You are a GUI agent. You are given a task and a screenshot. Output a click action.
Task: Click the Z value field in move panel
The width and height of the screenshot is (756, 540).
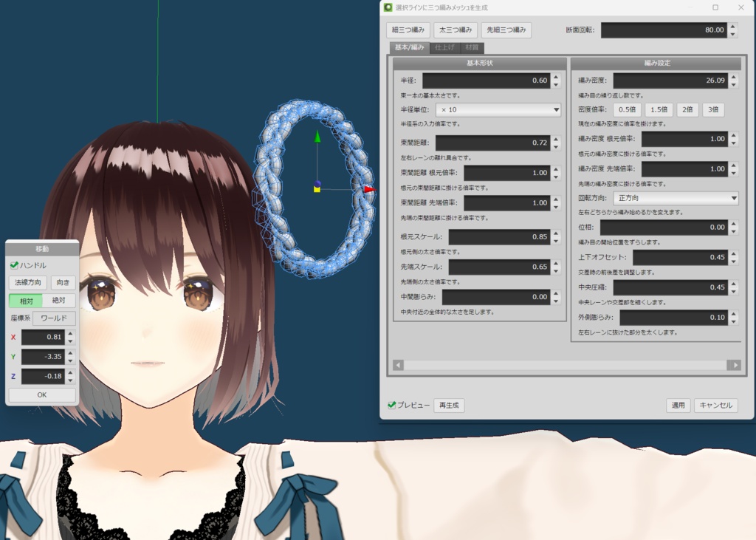point(43,376)
